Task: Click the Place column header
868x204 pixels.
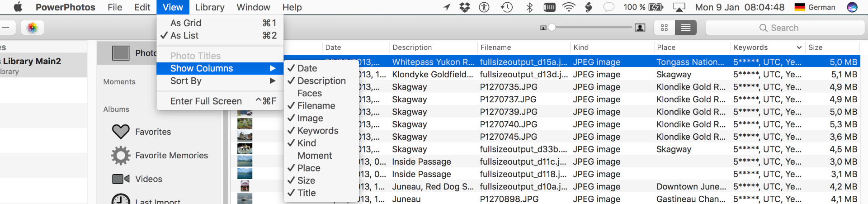Action: (692, 47)
